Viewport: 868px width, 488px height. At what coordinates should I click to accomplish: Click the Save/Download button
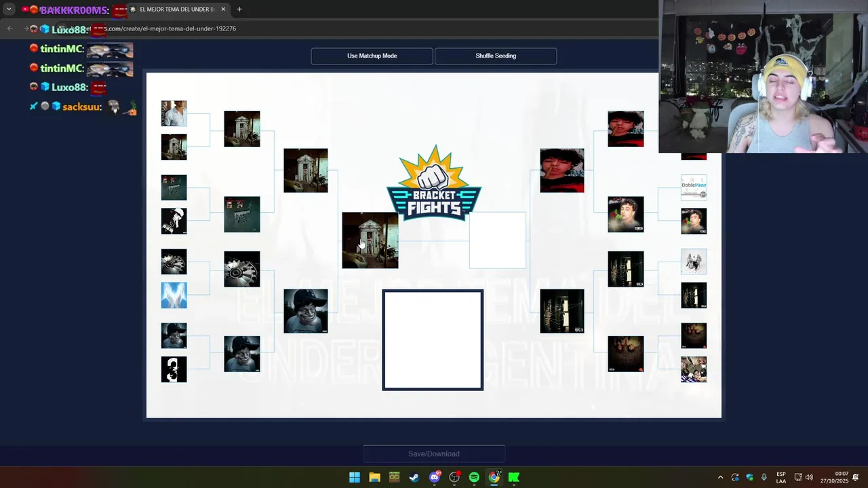434,453
